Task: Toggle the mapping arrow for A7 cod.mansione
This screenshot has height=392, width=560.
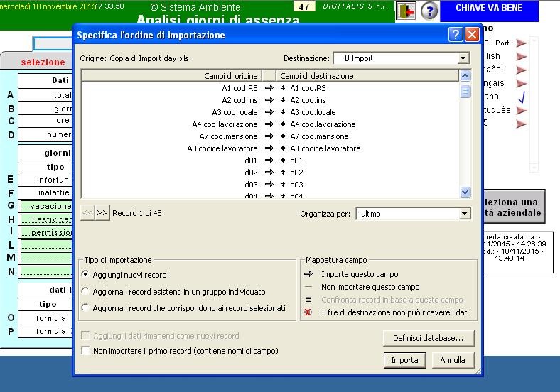Action: pyautogui.click(x=269, y=136)
